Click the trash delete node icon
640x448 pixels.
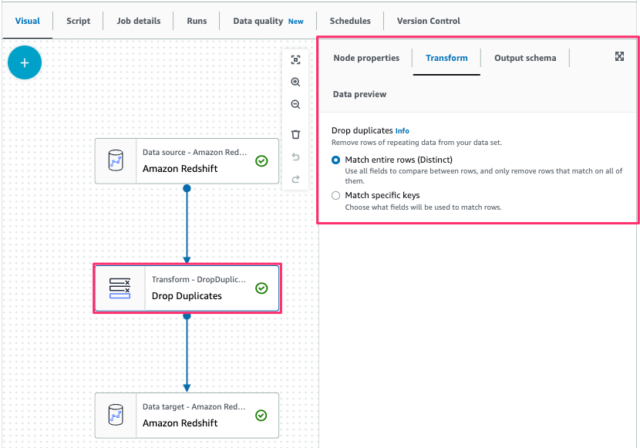(296, 134)
